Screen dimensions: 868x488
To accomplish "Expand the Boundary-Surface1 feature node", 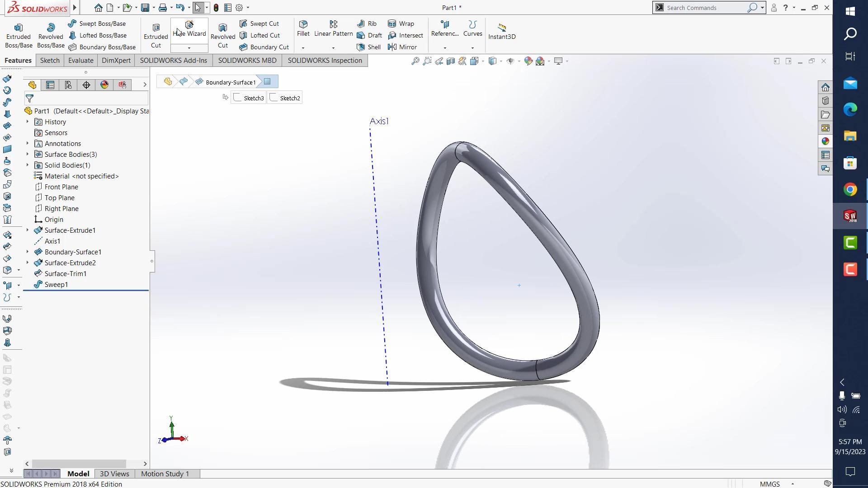I will [28, 252].
